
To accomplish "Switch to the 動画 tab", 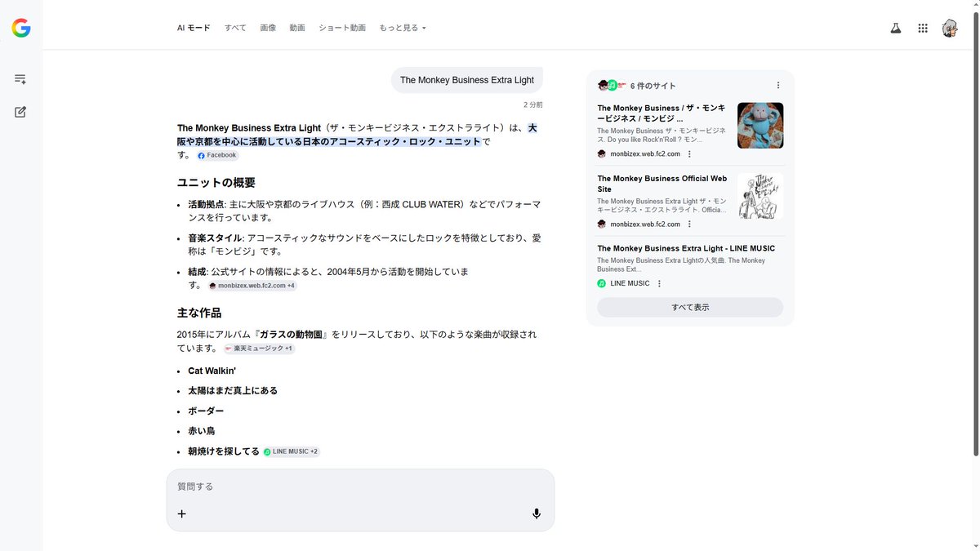I will (297, 28).
